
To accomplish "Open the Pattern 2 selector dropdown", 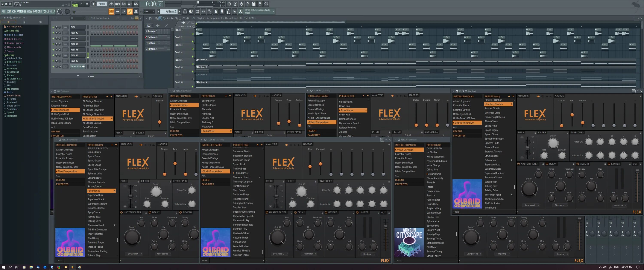I will 169,12.
